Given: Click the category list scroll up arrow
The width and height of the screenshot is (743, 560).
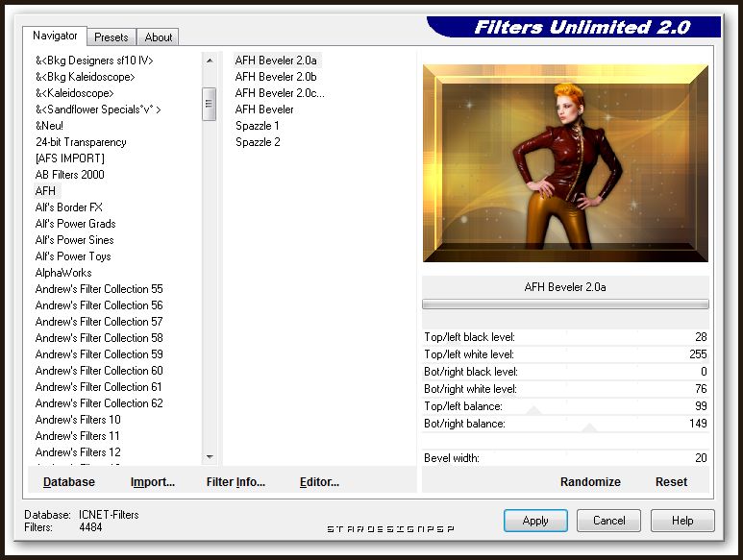Looking at the screenshot, I should pyautogui.click(x=209, y=61).
